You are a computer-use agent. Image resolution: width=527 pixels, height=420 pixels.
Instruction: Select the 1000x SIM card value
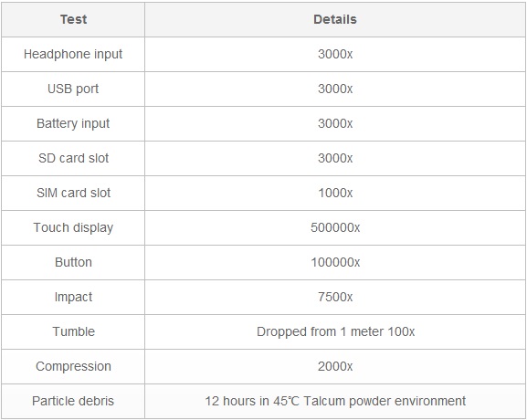pos(335,194)
